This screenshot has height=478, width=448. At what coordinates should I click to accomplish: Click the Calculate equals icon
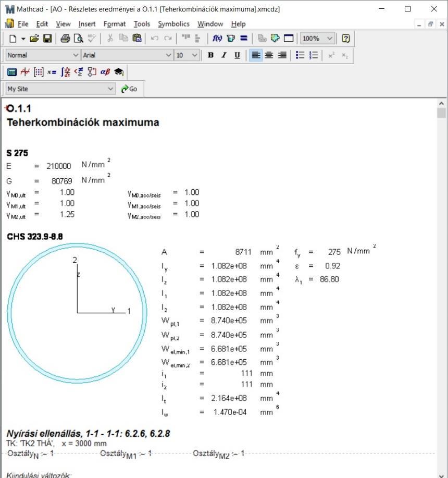pyautogui.click(x=244, y=38)
